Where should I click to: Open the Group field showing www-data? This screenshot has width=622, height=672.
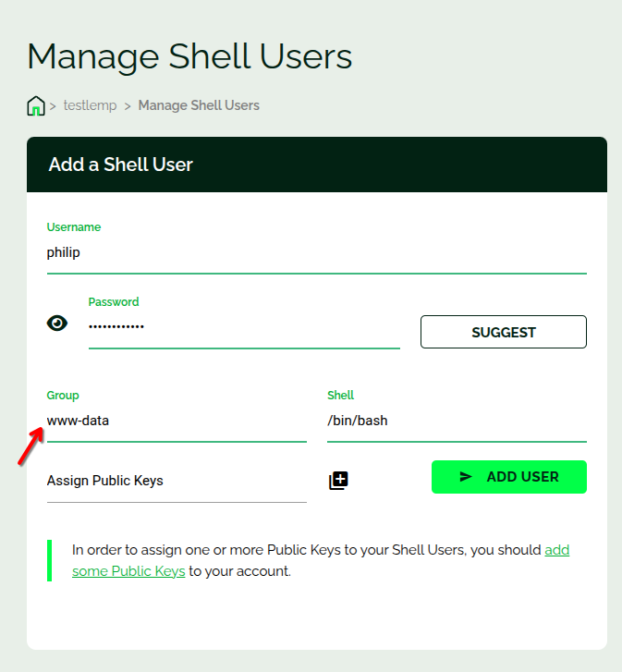pyautogui.click(x=176, y=421)
